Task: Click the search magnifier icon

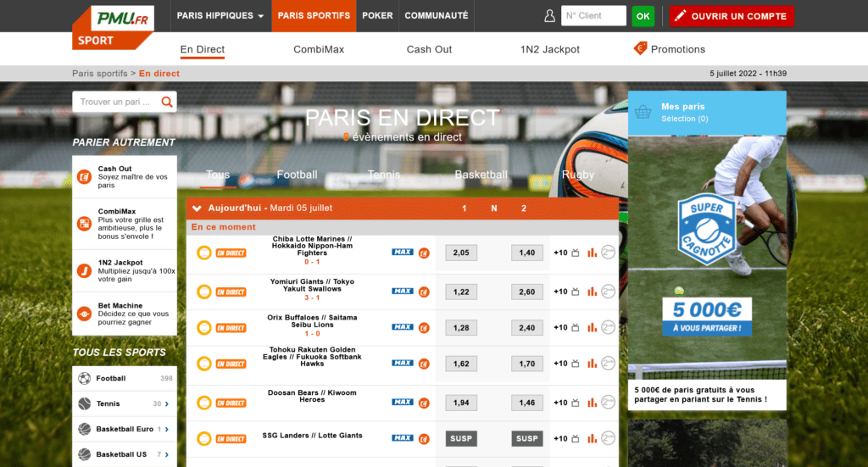Action: point(167,102)
